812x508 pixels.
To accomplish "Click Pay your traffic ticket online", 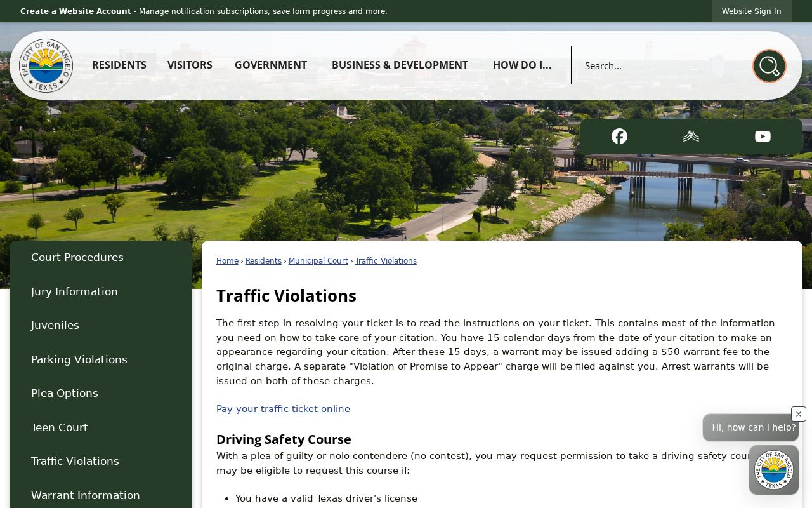I will point(283,409).
